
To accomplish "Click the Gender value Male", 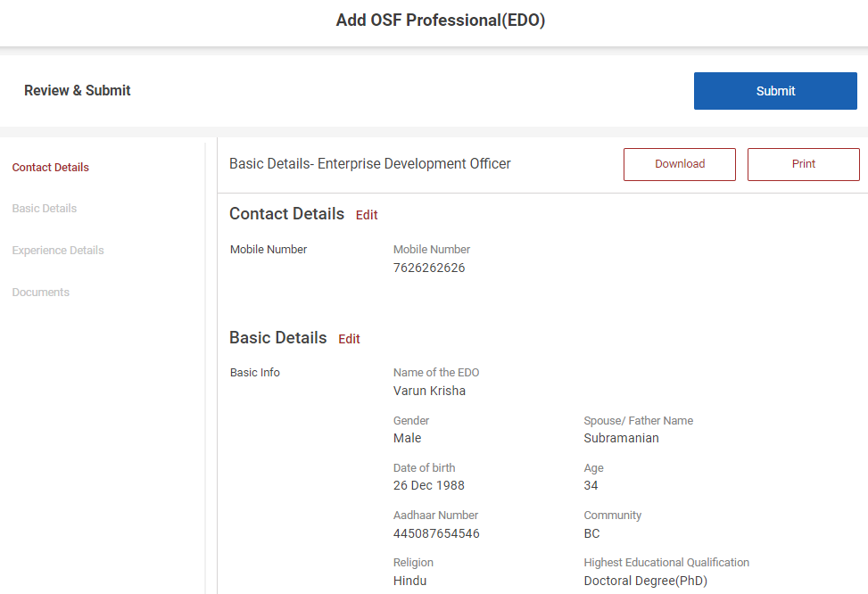I will [407, 438].
